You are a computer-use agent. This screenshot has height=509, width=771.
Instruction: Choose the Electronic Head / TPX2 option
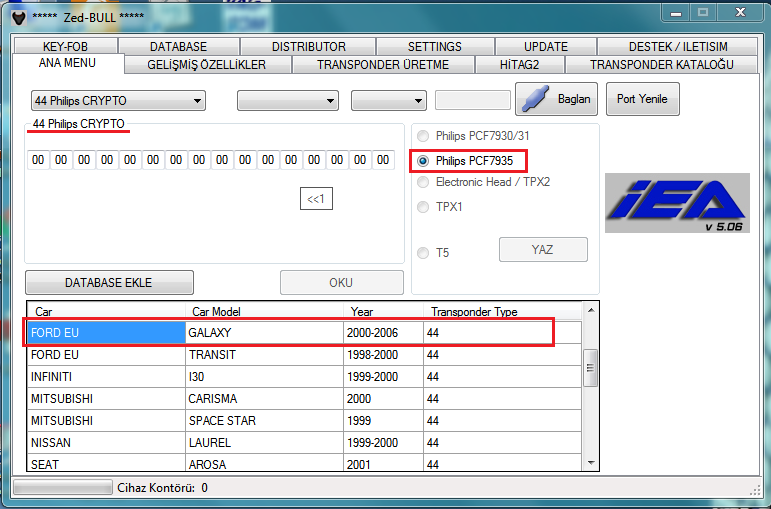pyautogui.click(x=424, y=183)
